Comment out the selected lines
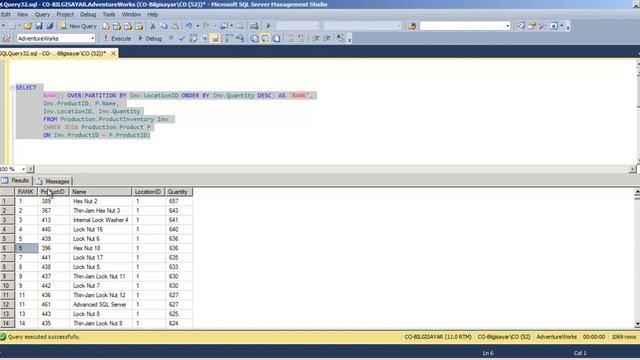The image size is (640, 360). [291, 38]
